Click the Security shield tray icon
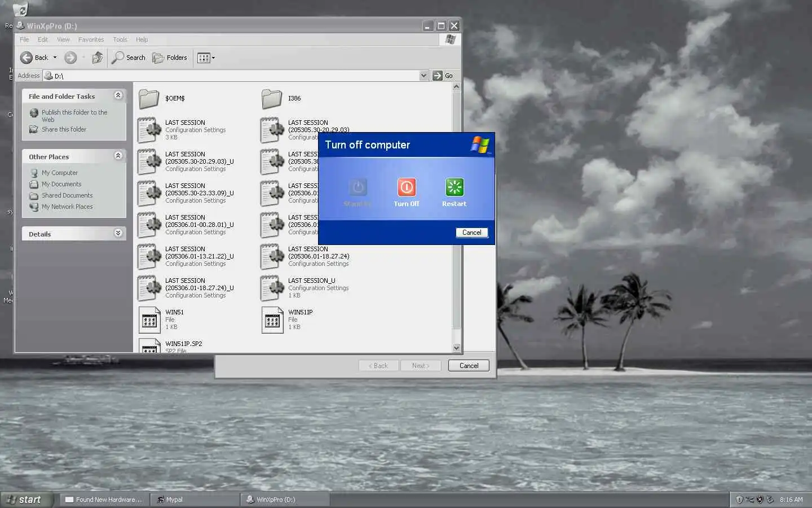The height and width of the screenshot is (508, 812). coord(739,500)
